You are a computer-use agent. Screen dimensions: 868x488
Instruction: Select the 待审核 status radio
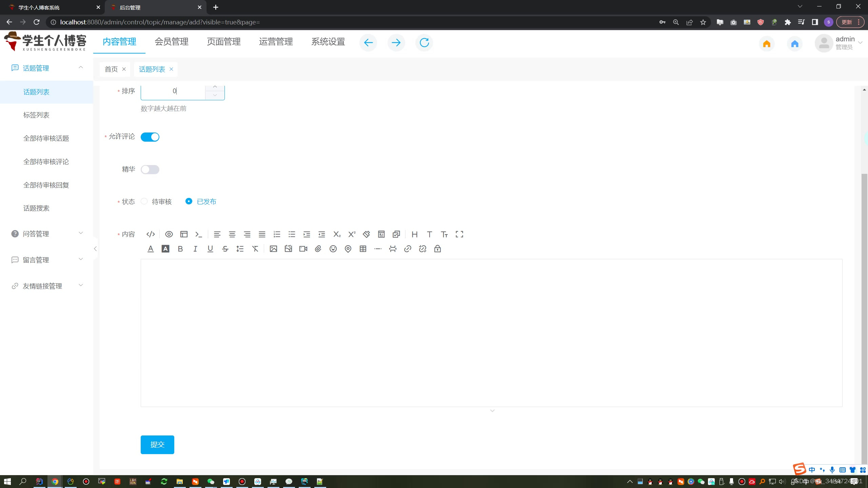point(144,201)
